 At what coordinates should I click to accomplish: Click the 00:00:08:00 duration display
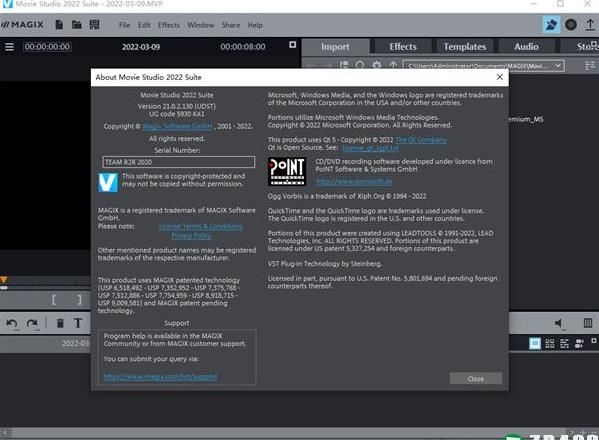pos(243,47)
